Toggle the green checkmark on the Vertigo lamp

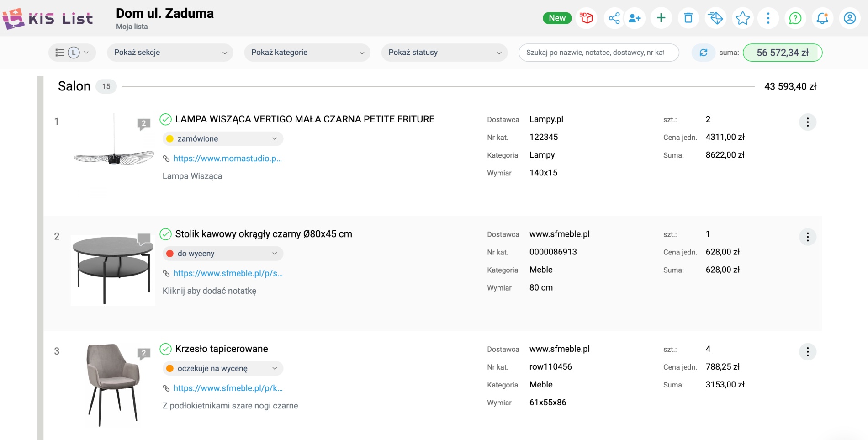165,119
